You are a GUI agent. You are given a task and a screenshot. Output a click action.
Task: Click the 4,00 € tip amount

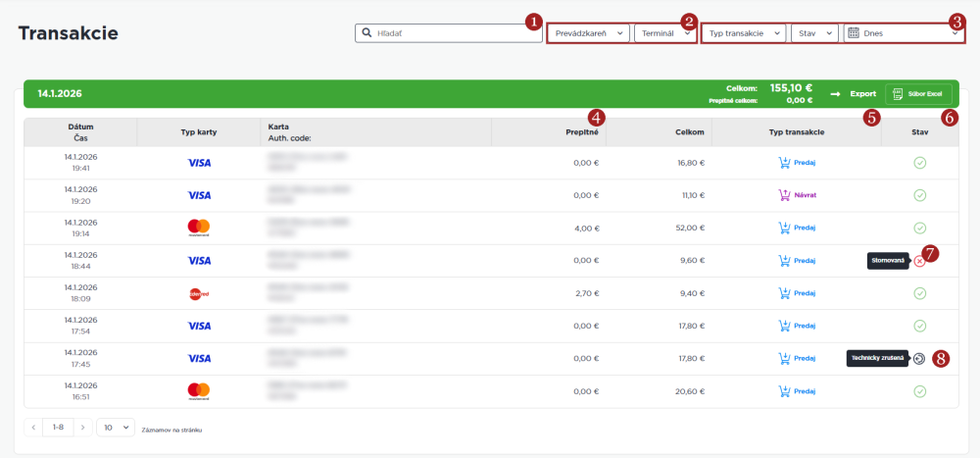[x=586, y=228]
